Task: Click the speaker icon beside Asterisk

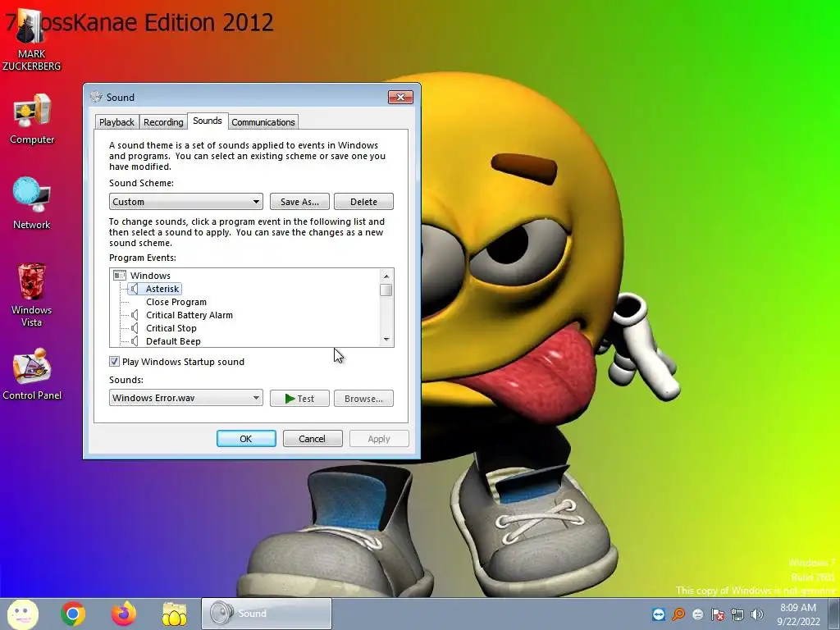Action: coord(135,289)
